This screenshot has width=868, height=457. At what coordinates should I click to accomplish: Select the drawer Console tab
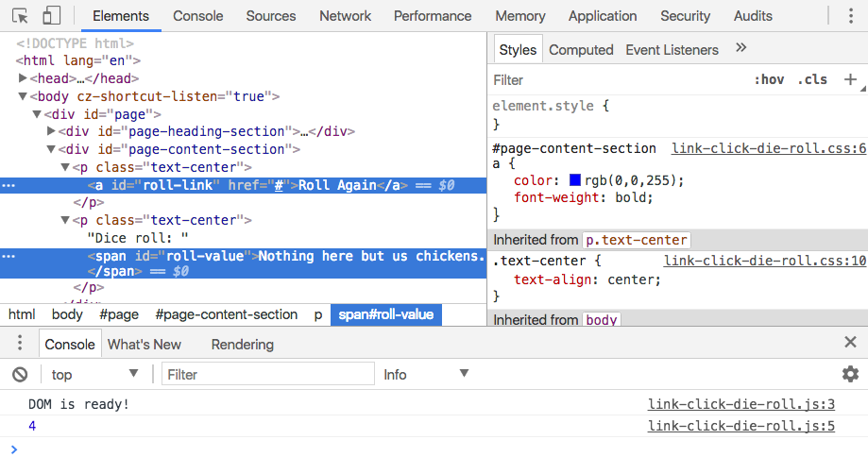70,344
